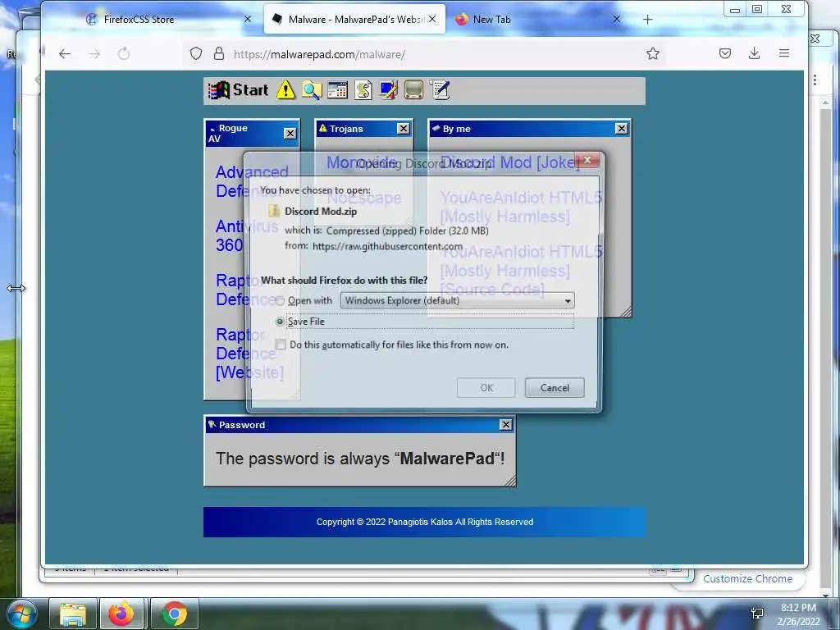
Task: Click the site padlock icon
Action: tap(218, 53)
